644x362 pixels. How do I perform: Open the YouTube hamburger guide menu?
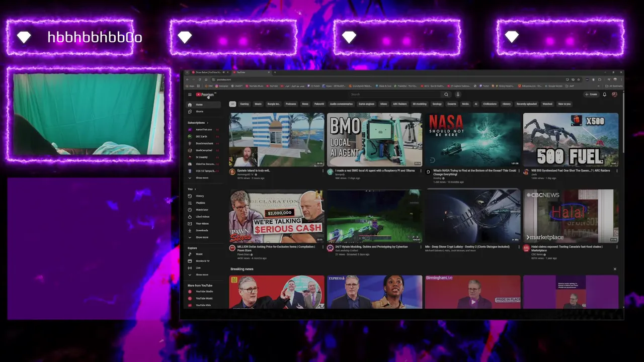[x=190, y=95]
